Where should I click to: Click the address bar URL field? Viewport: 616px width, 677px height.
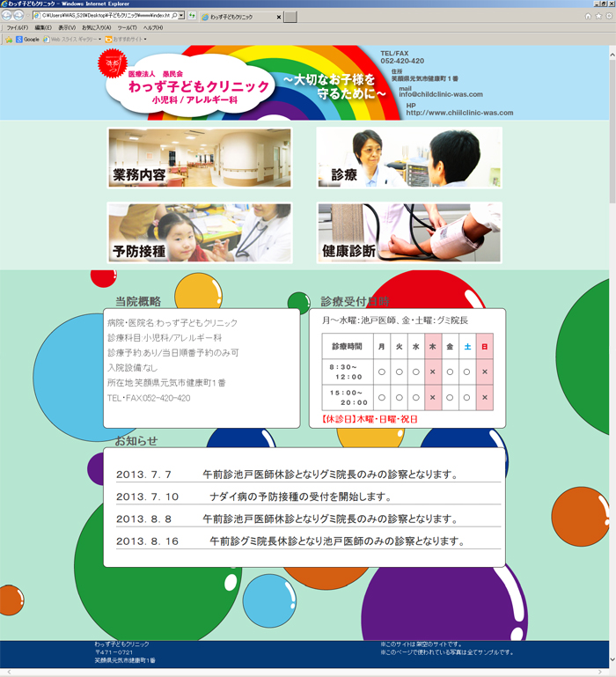[x=106, y=15]
